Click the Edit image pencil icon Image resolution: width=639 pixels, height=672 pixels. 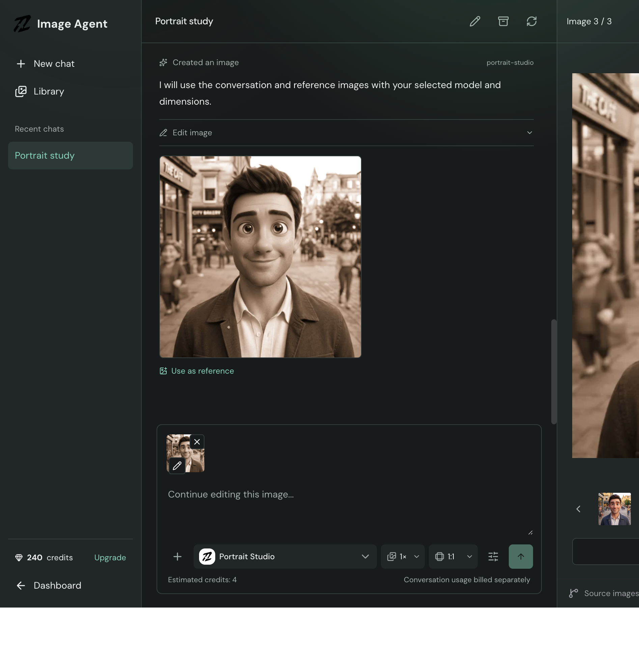164,133
